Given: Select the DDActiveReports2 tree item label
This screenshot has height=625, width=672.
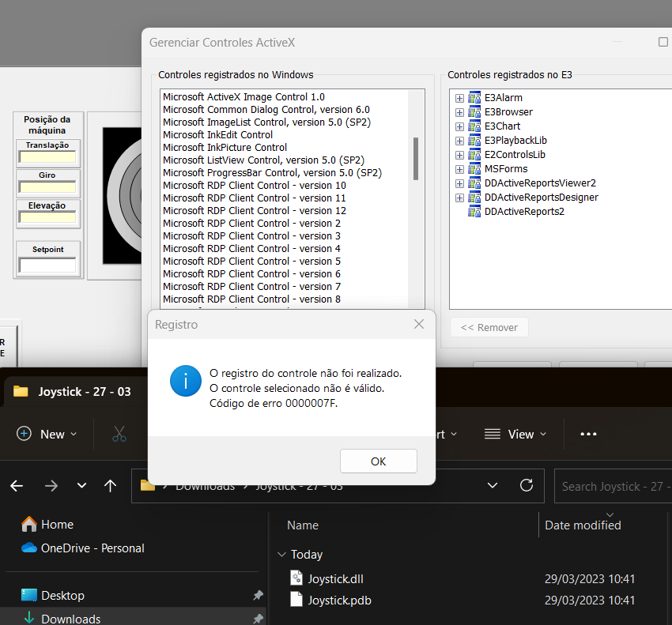Looking at the screenshot, I should (524, 211).
